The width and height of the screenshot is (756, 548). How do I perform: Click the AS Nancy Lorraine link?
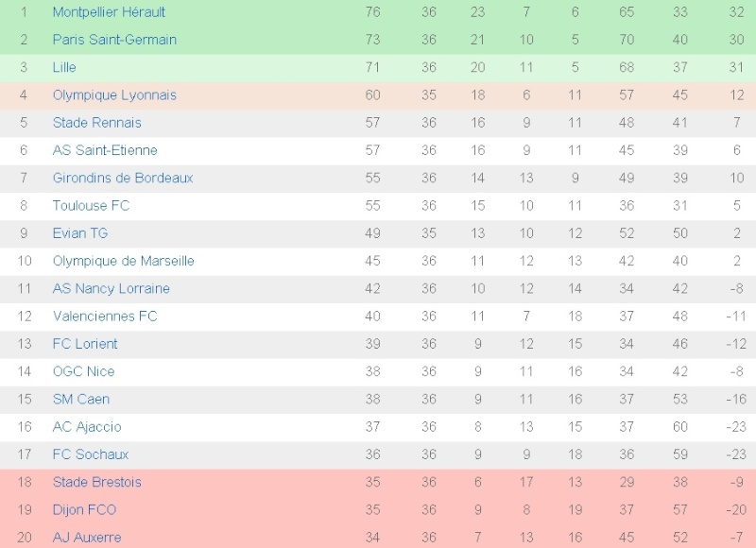tap(110, 288)
